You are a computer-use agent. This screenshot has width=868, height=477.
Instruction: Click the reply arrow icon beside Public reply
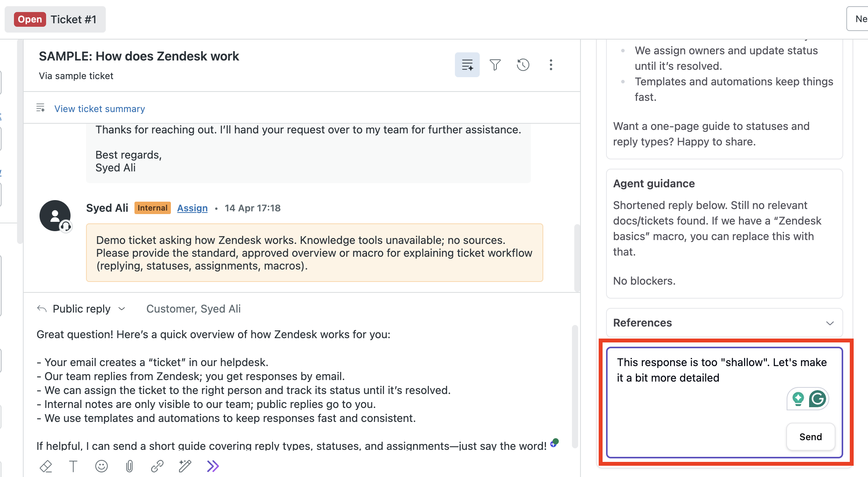pos(42,309)
